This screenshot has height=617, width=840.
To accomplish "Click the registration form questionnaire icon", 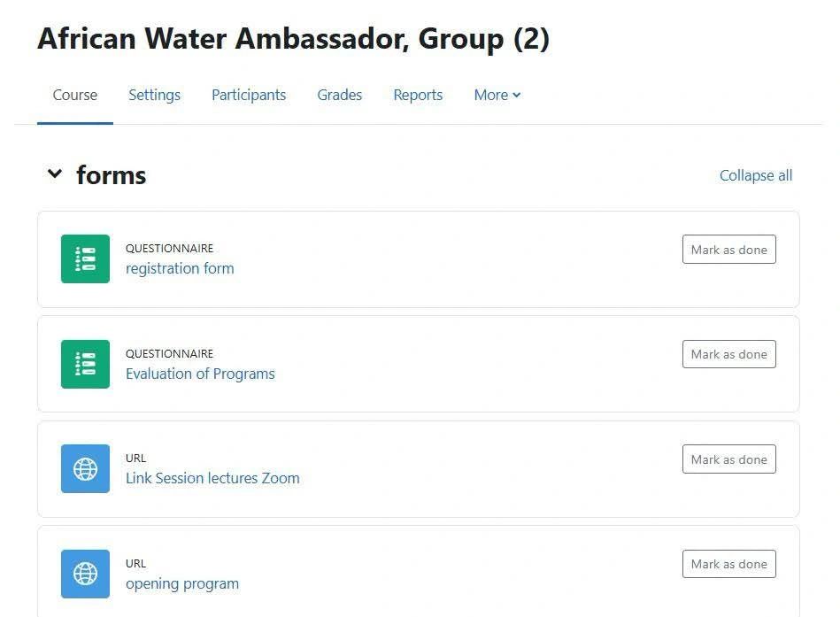I will pyautogui.click(x=85, y=258).
